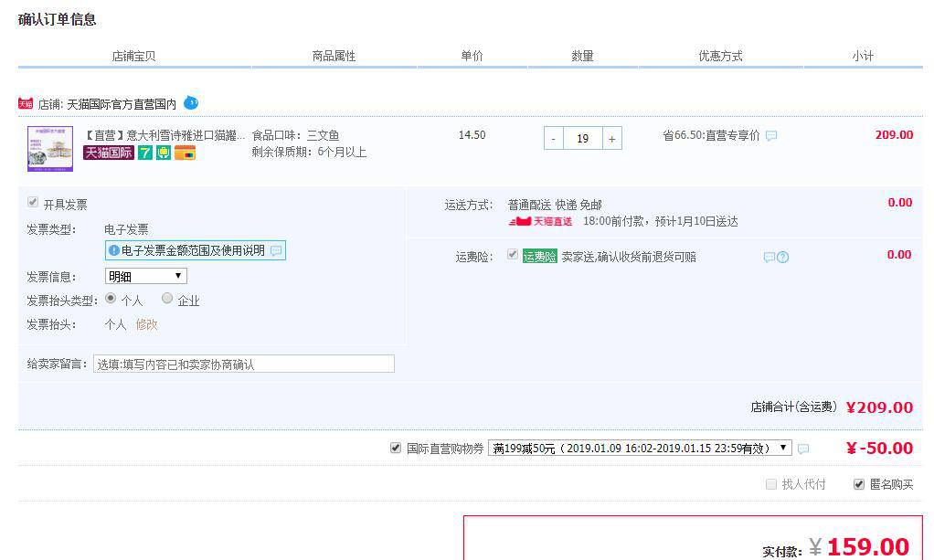The image size is (934, 560).
Task: Click the 商品属性 column header
Action: coord(334,56)
